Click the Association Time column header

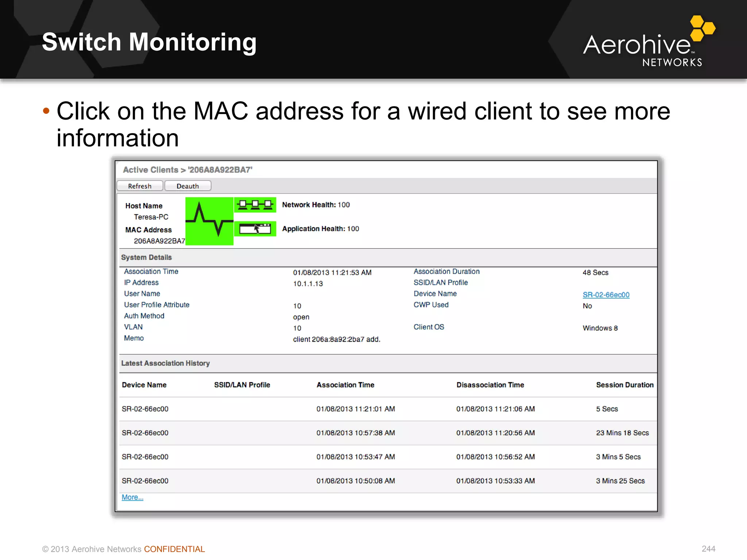click(x=345, y=385)
